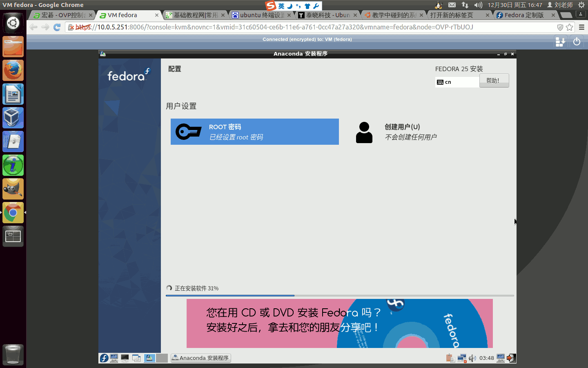Click the window switcher icon in VM taskbar
Image resolution: width=588 pixels, height=368 pixels.
(136, 358)
